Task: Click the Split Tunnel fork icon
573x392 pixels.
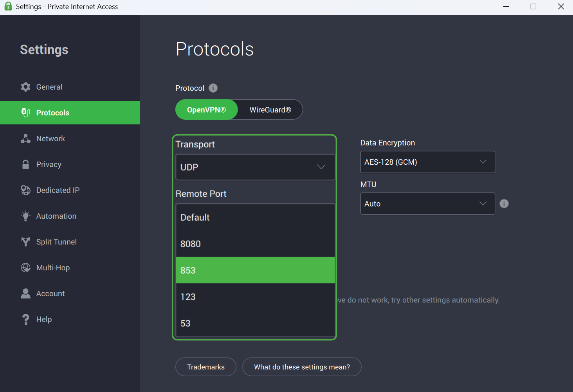Action: [25, 242]
